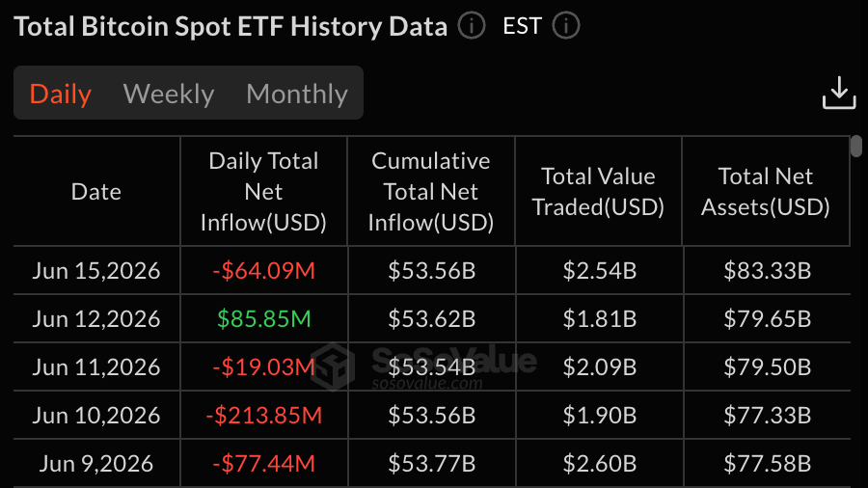
Task: Click the table's vertical scrollbar thumb
Action: point(856,146)
